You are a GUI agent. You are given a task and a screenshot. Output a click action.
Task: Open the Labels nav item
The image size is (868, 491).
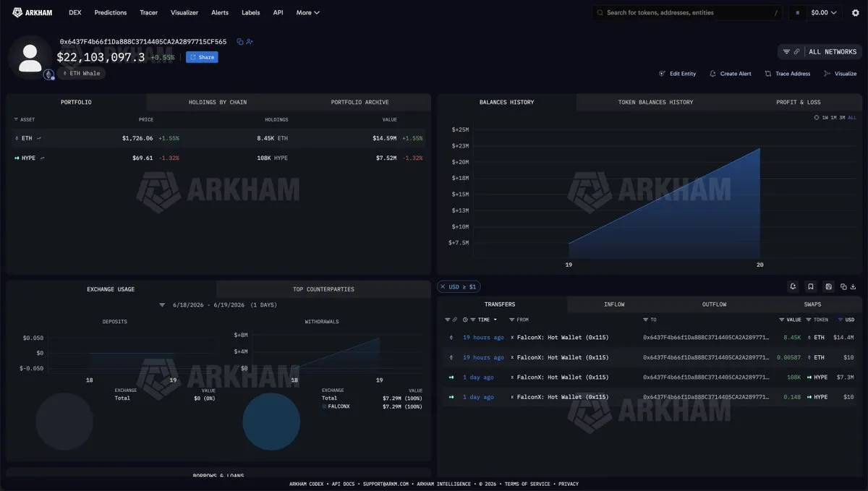coord(251,12)
